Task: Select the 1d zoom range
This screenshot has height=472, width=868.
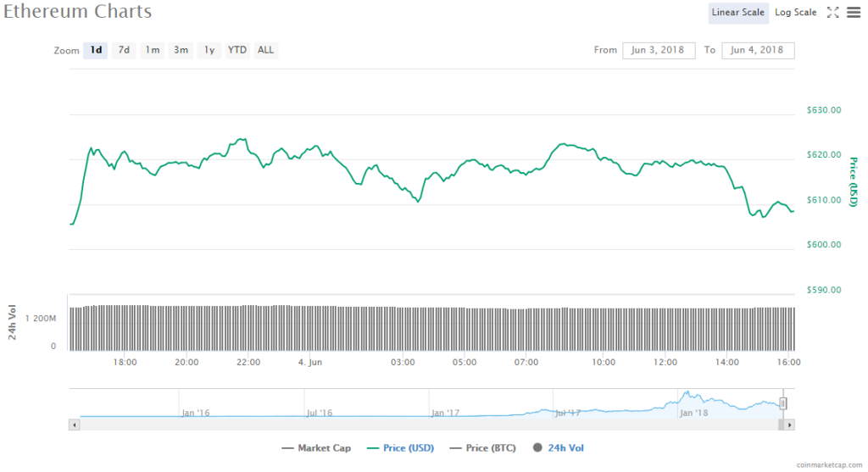Action: tap(97, 50)
